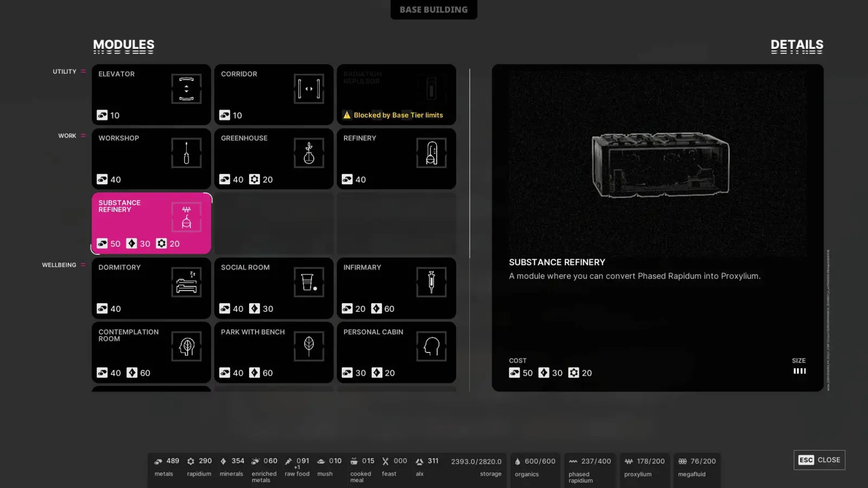Select the Corridor module icon
The image size is (868, 488).
pos(309,89)
